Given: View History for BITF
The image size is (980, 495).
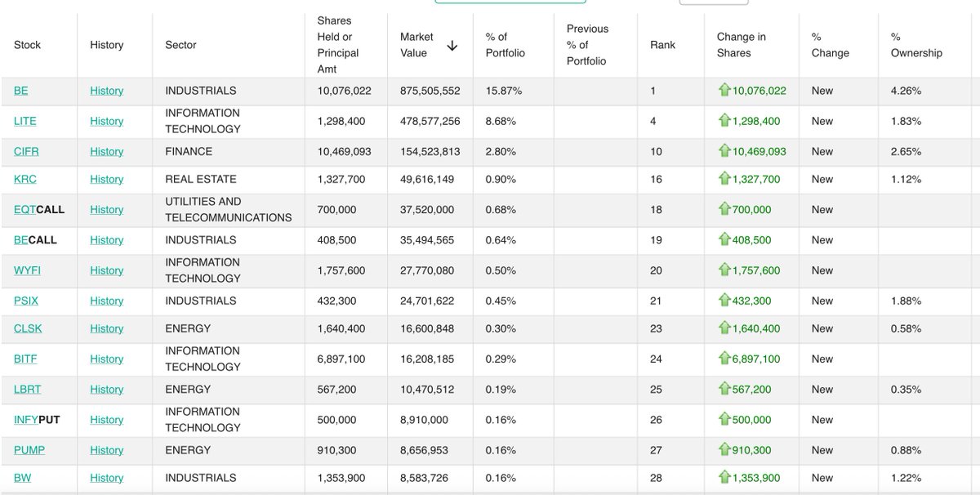Looking at the screenshot, I should click(x=107, y=359).
